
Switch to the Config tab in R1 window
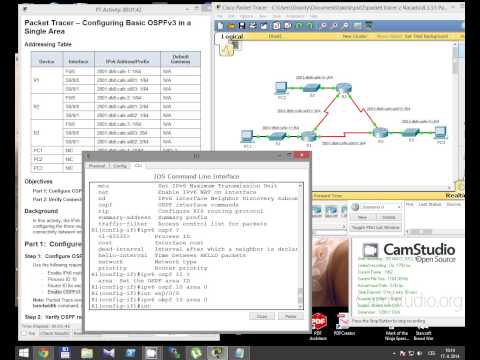click(x=120, y=166)
